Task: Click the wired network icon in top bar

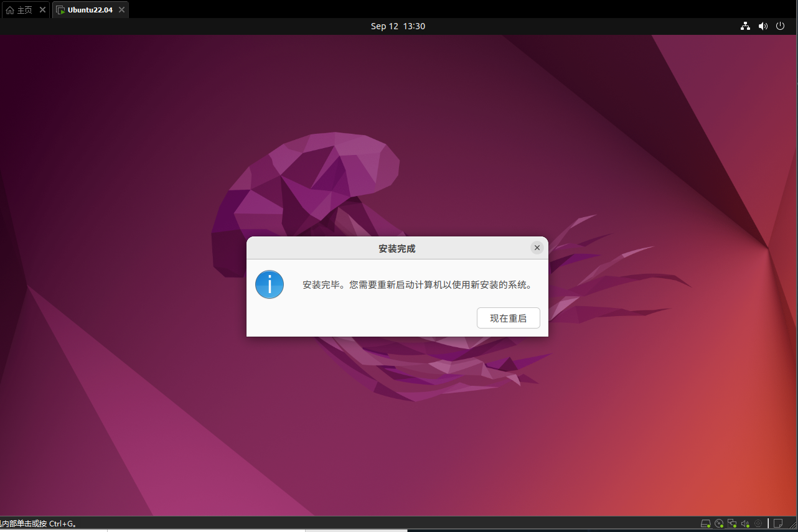Action: [x=745, y=26]
